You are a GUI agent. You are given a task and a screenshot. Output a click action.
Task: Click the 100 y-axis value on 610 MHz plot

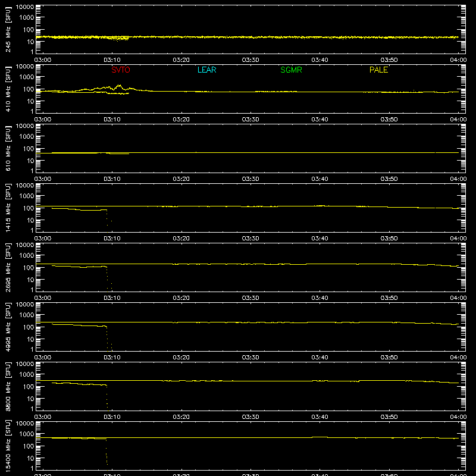pos(29,149)
